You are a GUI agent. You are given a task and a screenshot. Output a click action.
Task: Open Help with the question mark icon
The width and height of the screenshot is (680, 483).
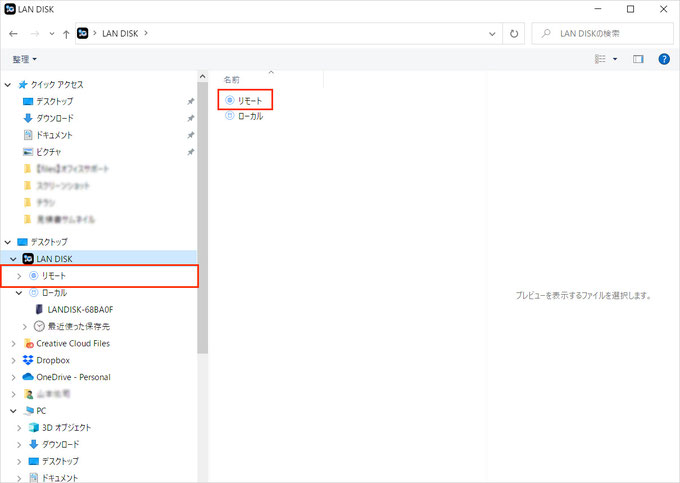click(x=664, y=59)
